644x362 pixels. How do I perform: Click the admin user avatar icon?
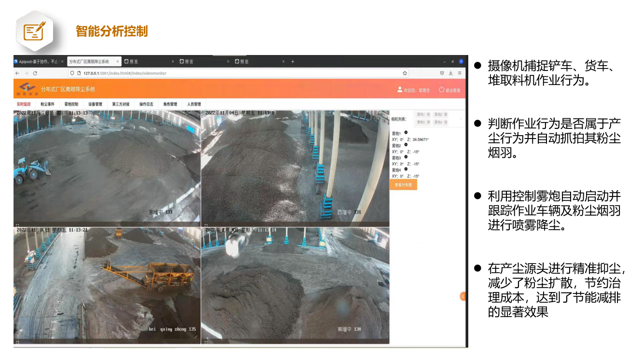tap(400, 90)
